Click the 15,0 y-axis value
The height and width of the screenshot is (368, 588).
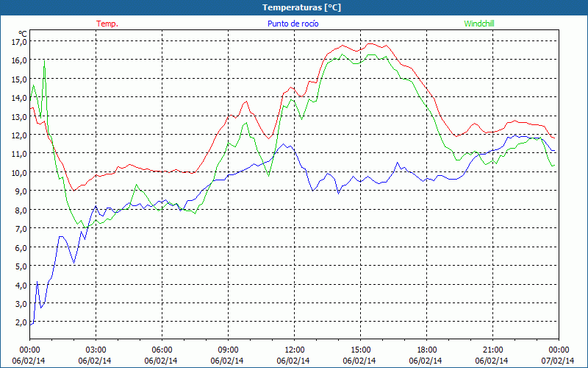coord(19,79)
